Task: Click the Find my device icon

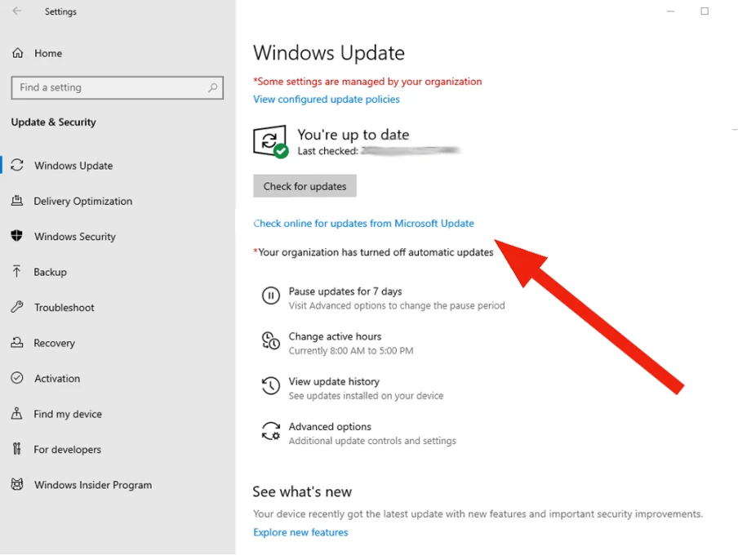Action: [17, 414]
